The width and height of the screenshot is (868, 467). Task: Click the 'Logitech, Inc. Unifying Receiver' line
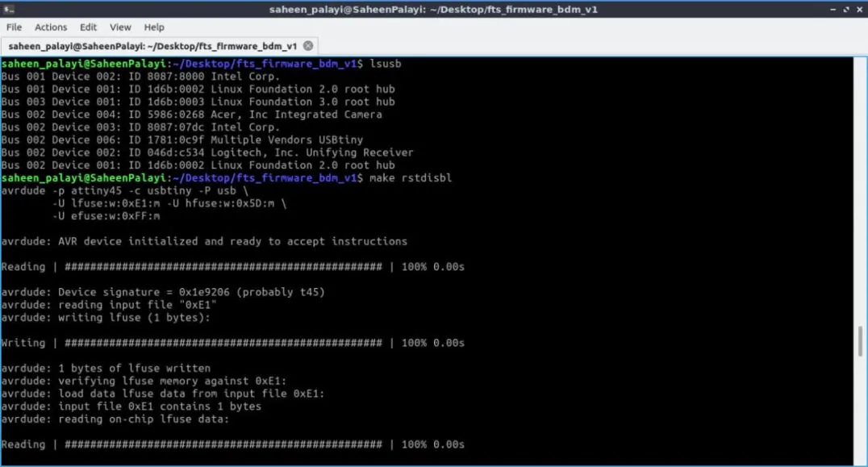point(207,152)
